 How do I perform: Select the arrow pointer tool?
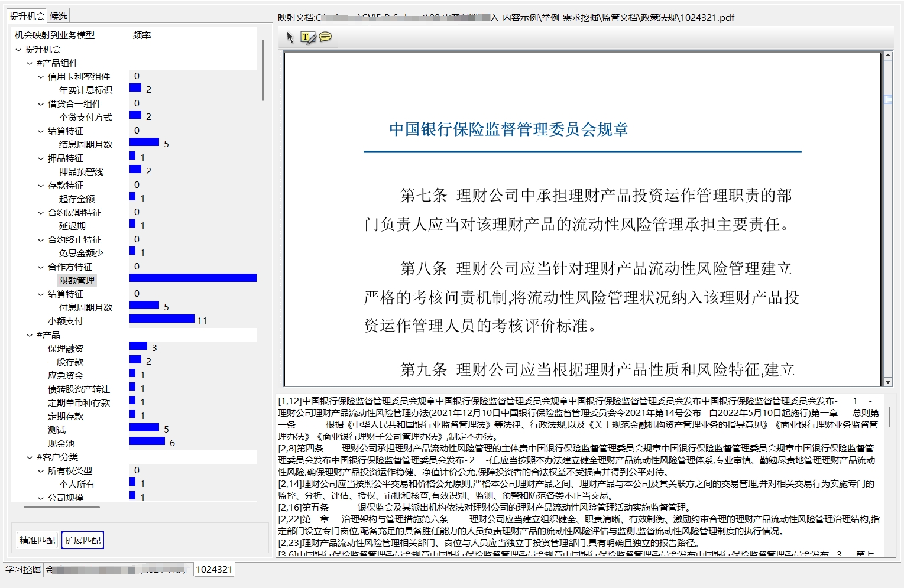tap(290, 37)
